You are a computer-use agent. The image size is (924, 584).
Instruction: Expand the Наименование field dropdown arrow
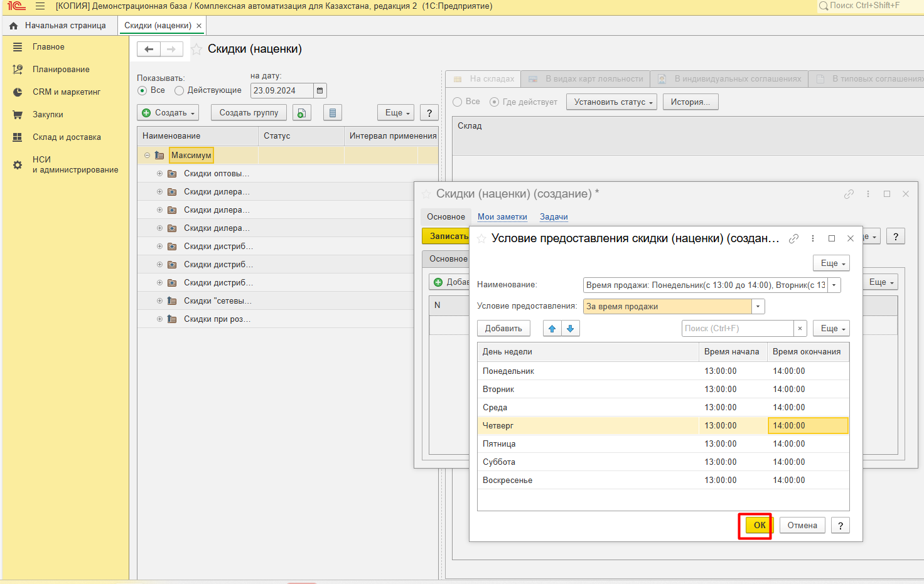pos(834,285)
